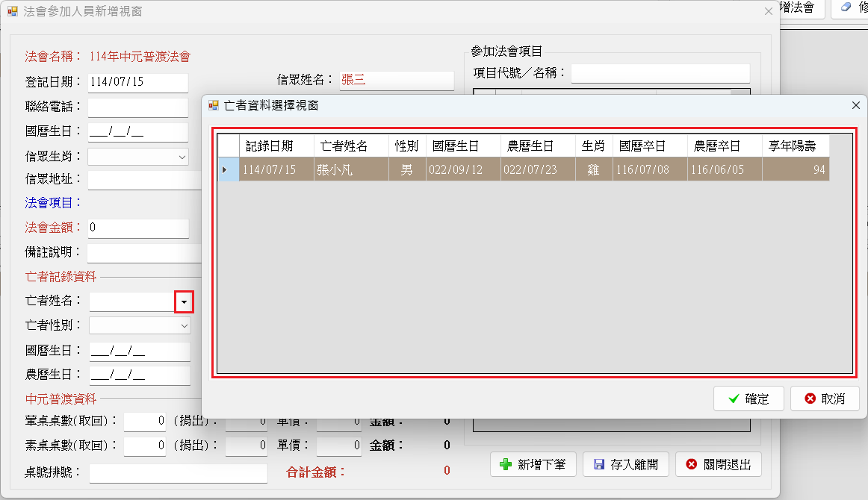The height and width of the screenshot is (500, 868).
Task: Focus the 素桌 (捐出) quantity field
Action: [x=247, y=446]
